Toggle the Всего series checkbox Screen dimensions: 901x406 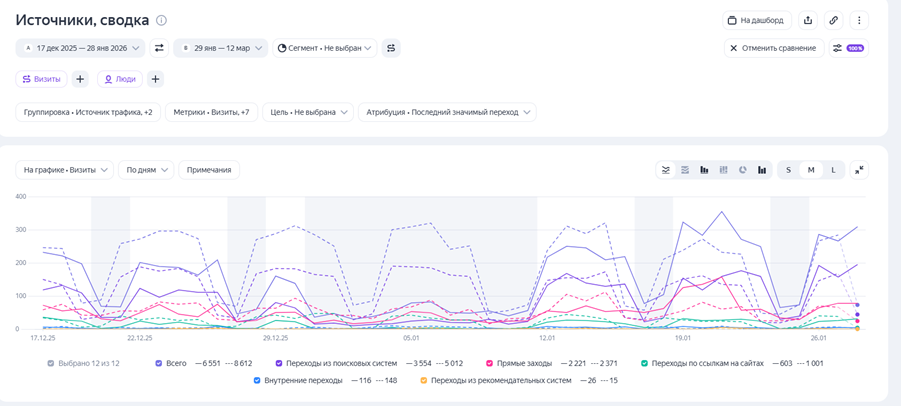(159, 363)
